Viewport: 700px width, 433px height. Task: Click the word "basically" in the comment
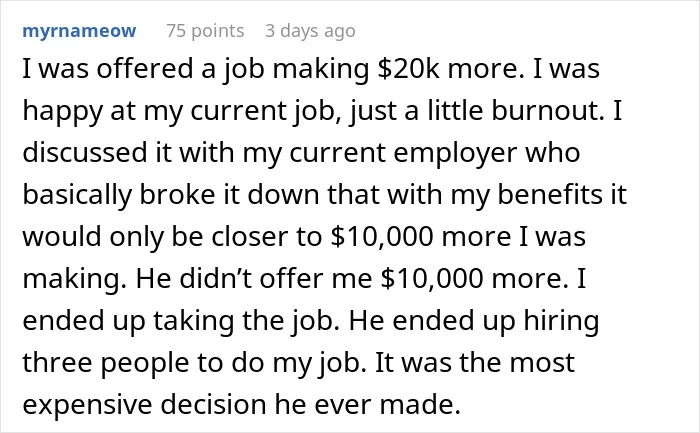[x=77, y=196]
